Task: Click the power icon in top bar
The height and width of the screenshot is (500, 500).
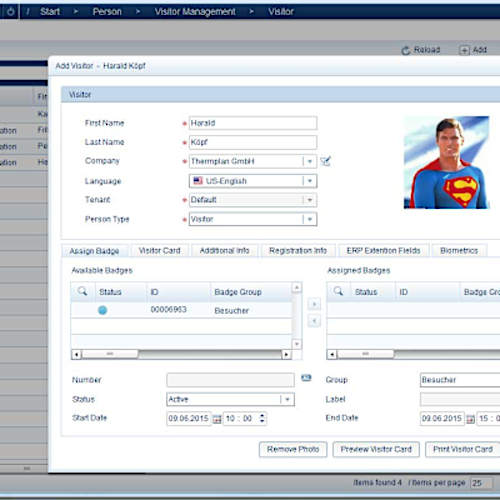Action: [10, 12]
